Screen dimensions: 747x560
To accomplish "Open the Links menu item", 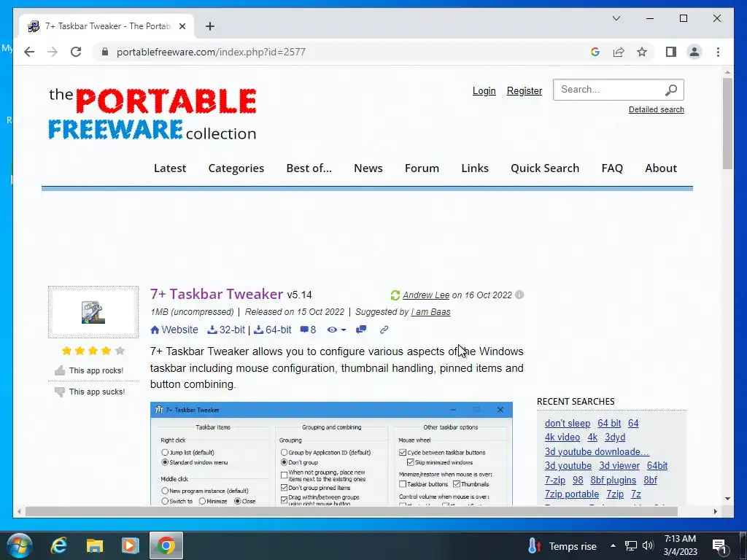I will [x=475, y=168].
